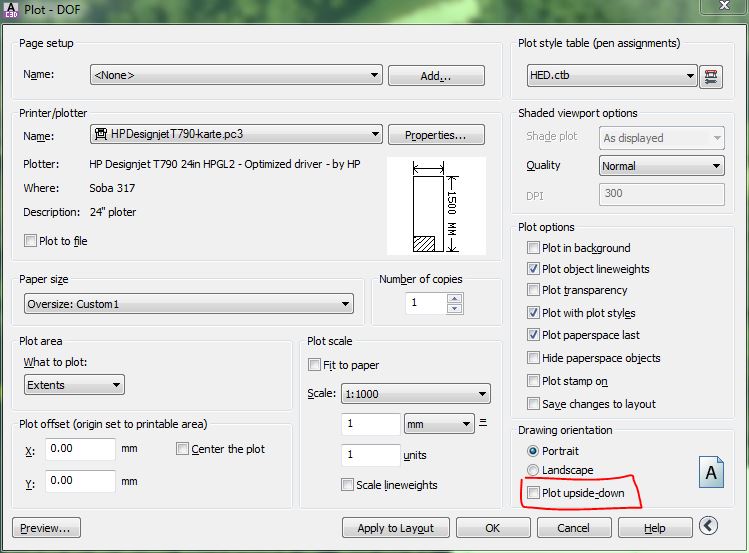Collapse the dialog with the round arrow icon
Screen dimensions: 749x553
(x=709, y=526)
